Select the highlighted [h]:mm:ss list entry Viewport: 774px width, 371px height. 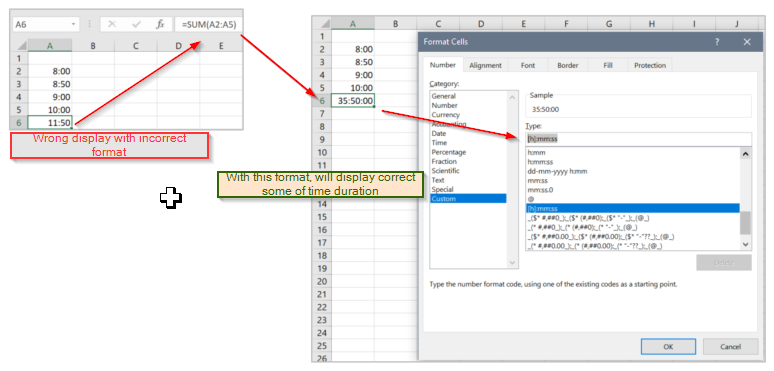pos(632,208)
